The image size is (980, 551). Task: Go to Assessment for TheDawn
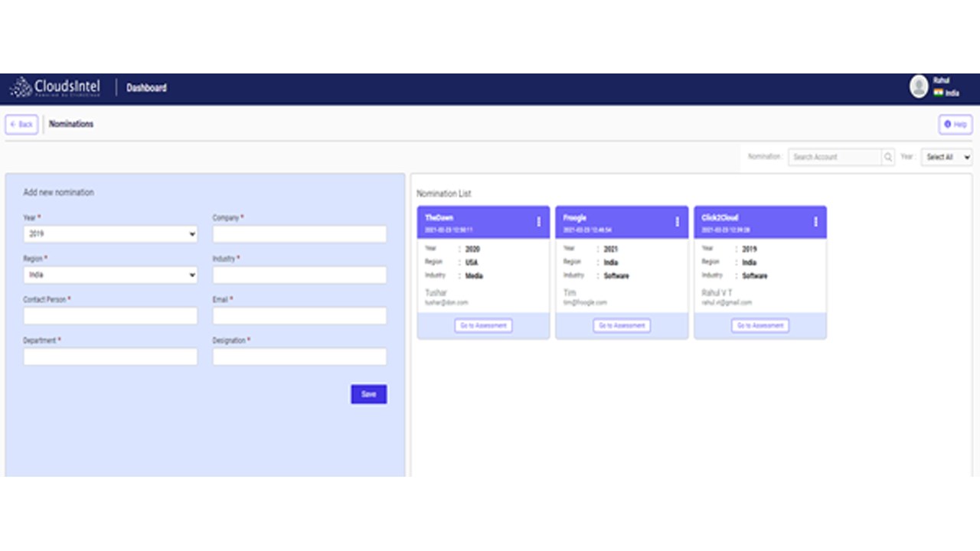(483, 325)
